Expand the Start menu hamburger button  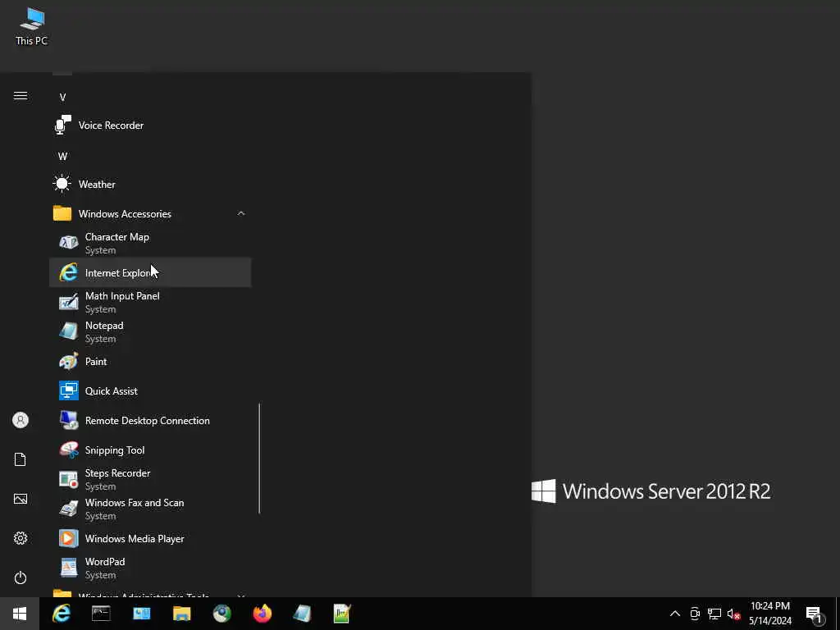(21, 96)
